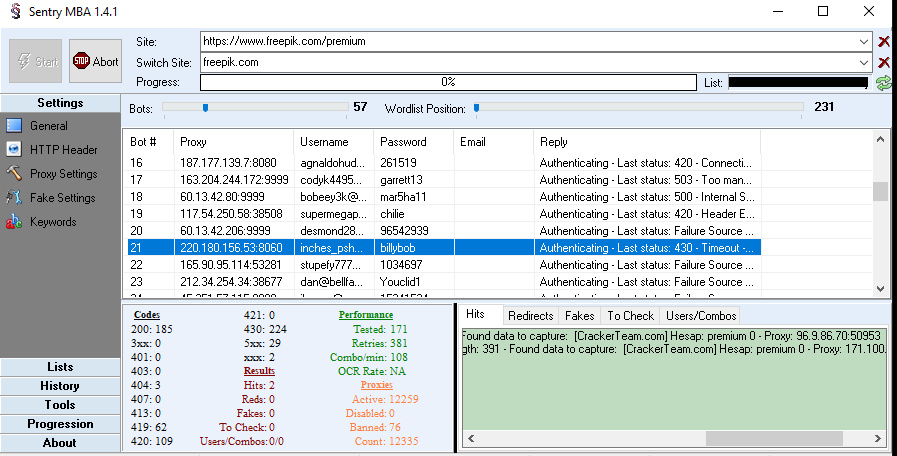Click the Keywords abc icon
The image size is (897, 456).
click(x=14, y=222)
